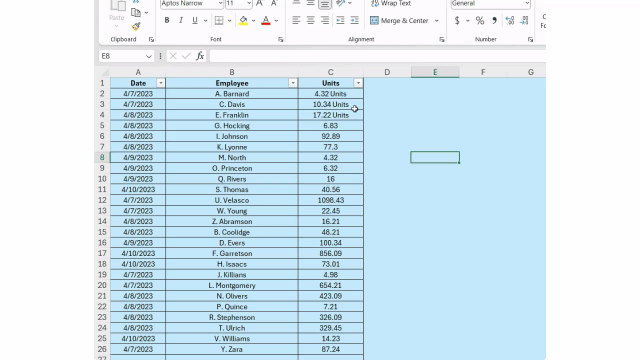
Task: Select column D header
Action: coord(387,72)
